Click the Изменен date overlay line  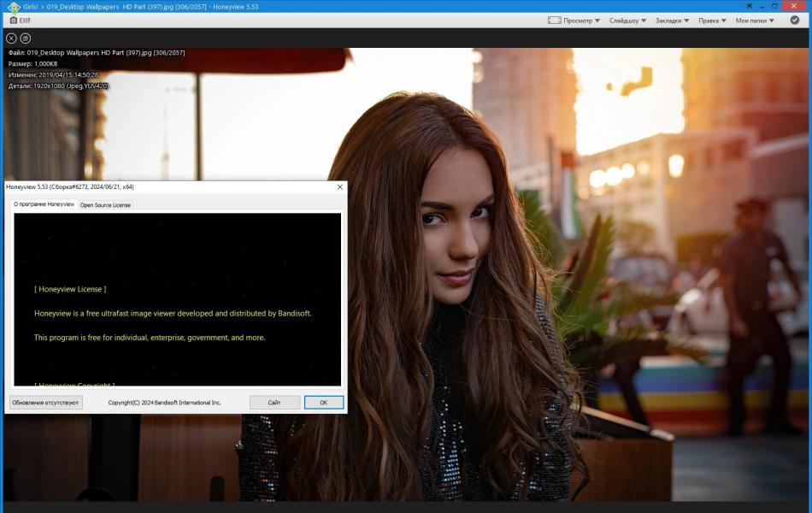[x=53, y=75]
